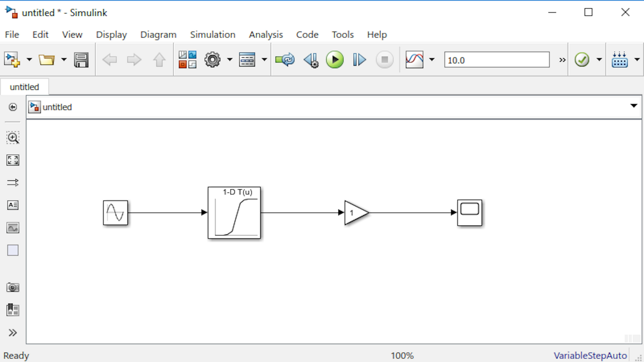Image resolution: width=644 pixels, height=362 pixels.
Task: Open the Library Browser
Action: point(188,59)
